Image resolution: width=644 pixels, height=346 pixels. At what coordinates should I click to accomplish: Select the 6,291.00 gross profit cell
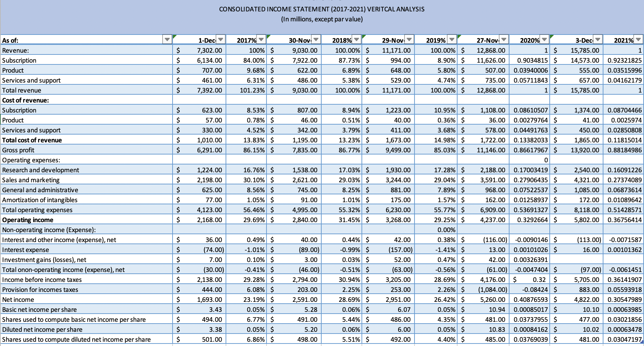click(200, 150)
